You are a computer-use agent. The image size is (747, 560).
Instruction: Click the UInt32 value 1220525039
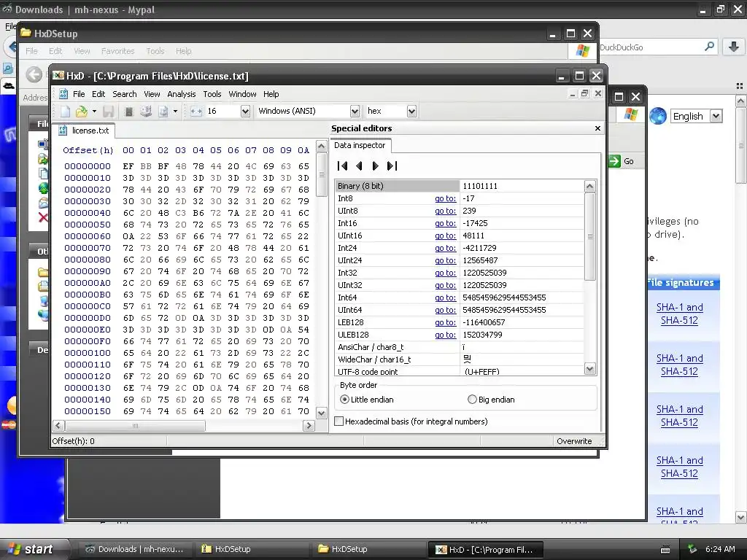(x=485, y=285)
